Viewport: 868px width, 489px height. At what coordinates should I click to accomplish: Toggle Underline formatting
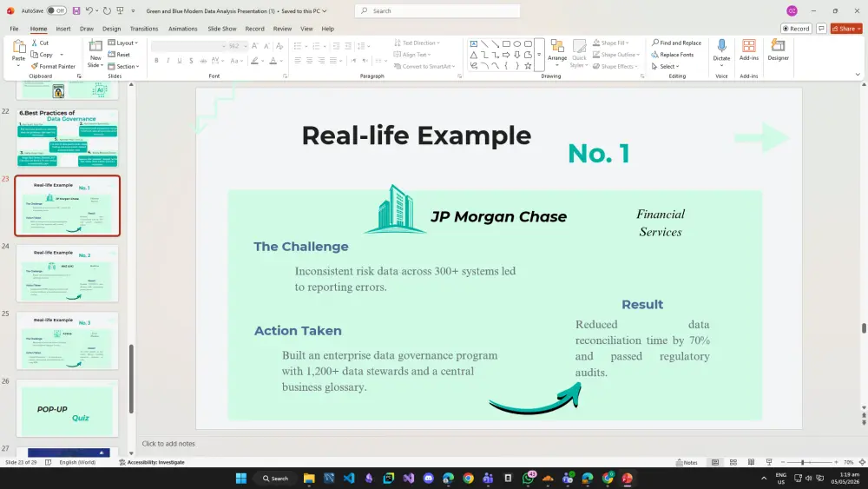180,60
